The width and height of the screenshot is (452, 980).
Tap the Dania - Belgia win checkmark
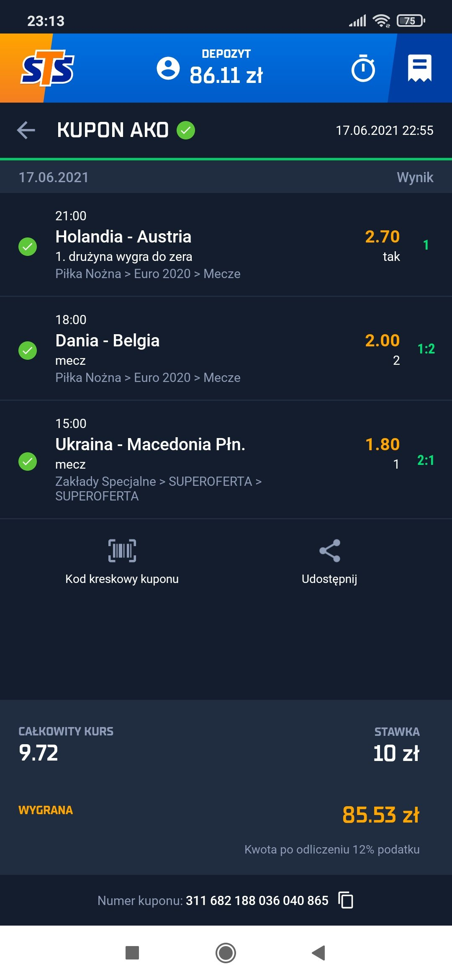point(28,350)
